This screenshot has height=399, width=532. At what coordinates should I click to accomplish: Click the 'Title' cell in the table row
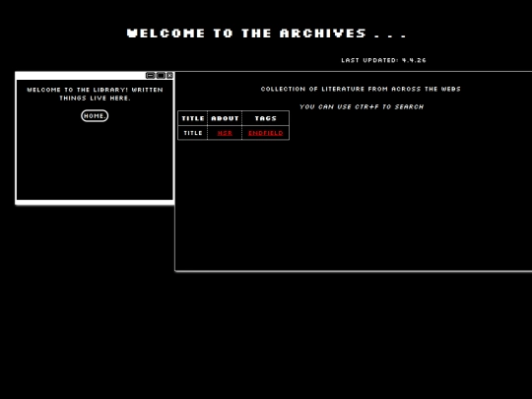[x=193, y=133]
